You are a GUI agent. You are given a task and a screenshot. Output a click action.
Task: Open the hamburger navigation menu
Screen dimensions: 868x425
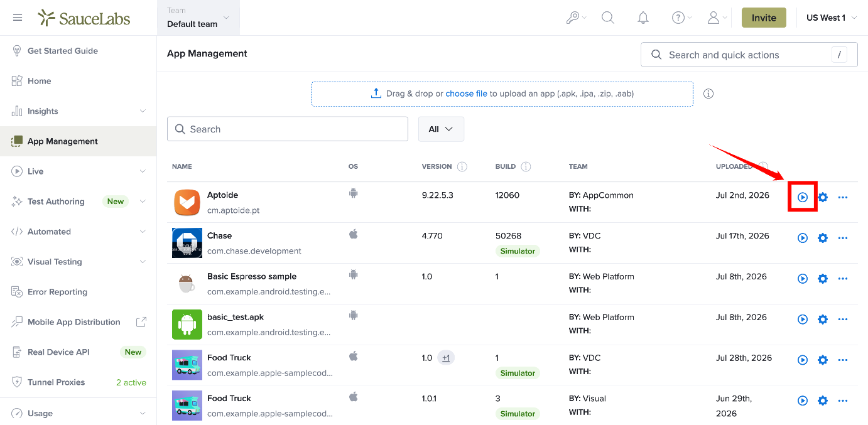(x=18, y=18)
